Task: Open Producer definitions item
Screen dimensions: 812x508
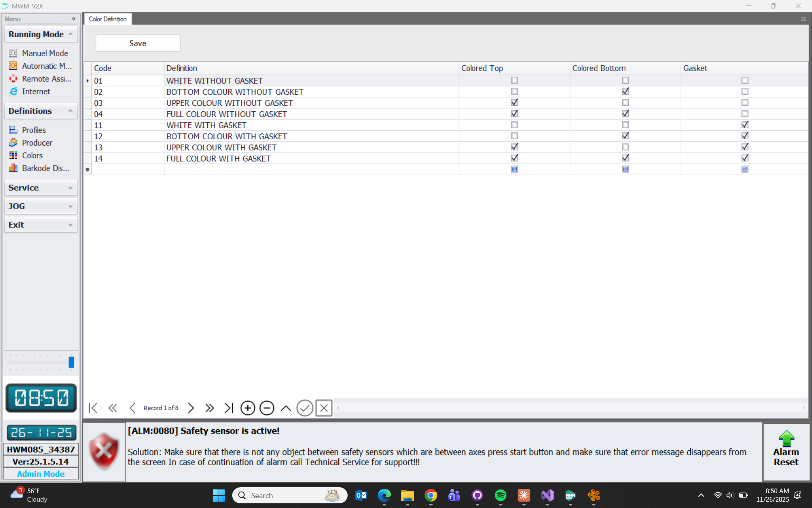Action: pyautogui.click(x=37, y=143)
